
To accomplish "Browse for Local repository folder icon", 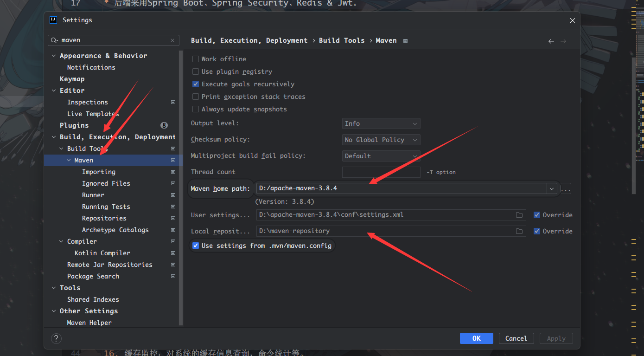I will pos(519,231).
